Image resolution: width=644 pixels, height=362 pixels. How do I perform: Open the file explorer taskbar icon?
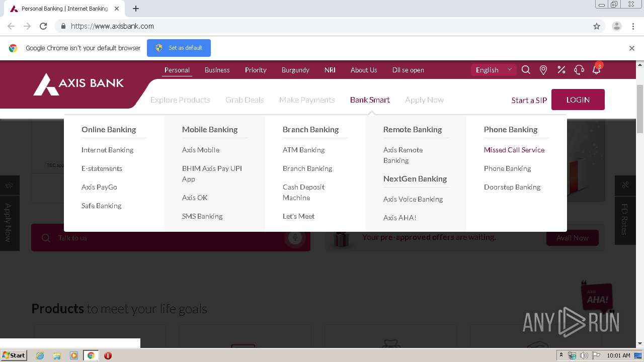pos(57,355)
